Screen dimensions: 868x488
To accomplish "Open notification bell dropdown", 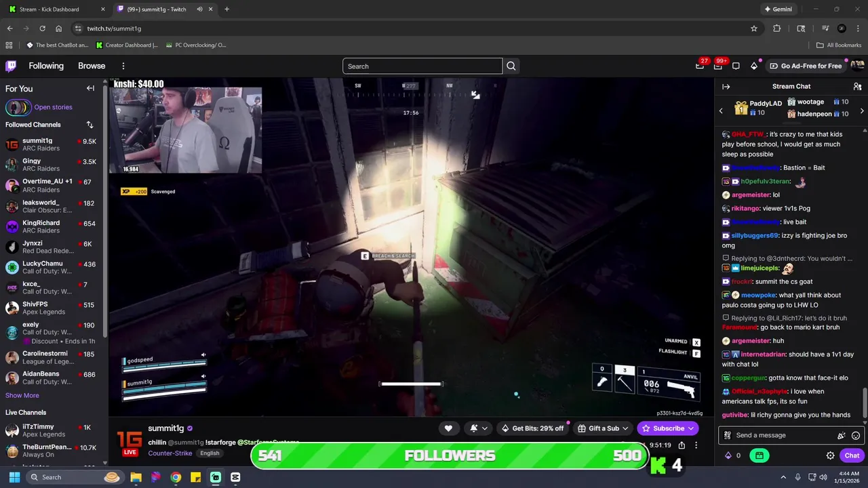I will (478, 428).
